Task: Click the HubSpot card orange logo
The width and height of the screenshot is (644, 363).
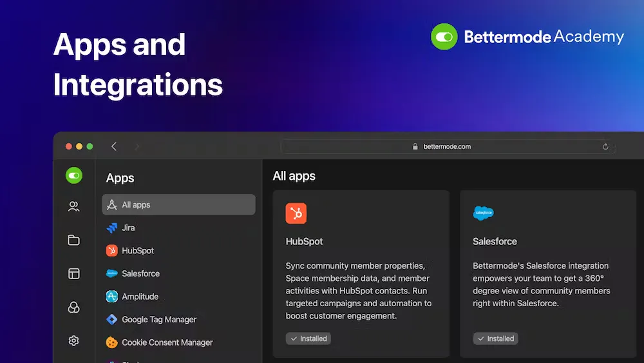Action: pyautogui.click(x=296, y=213)
